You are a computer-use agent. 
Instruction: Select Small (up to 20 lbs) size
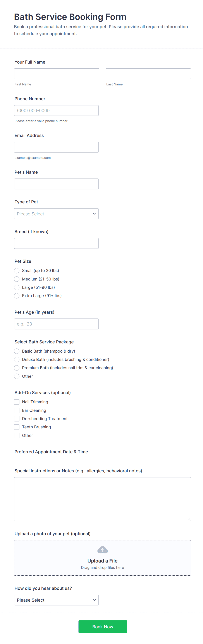coord(17,270)
